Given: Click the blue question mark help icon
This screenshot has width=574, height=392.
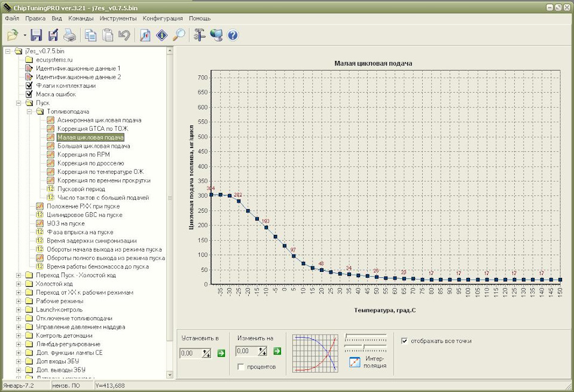Looking at the screenshot, I should coord(233,35).
